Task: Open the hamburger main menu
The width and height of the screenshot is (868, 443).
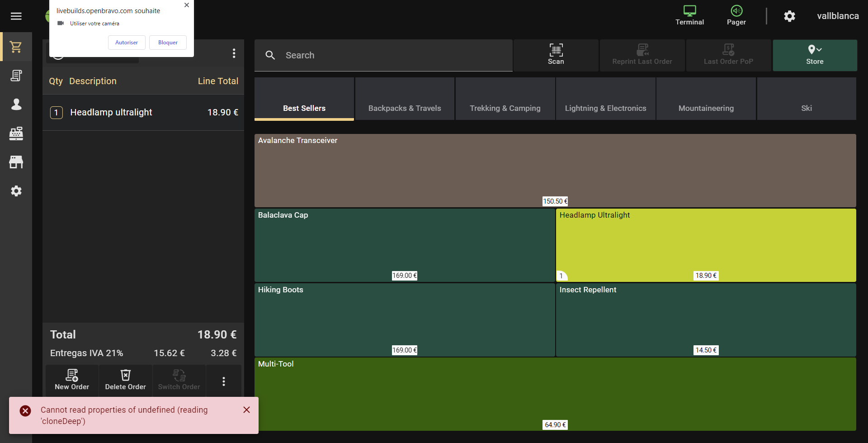Action: 16,16
